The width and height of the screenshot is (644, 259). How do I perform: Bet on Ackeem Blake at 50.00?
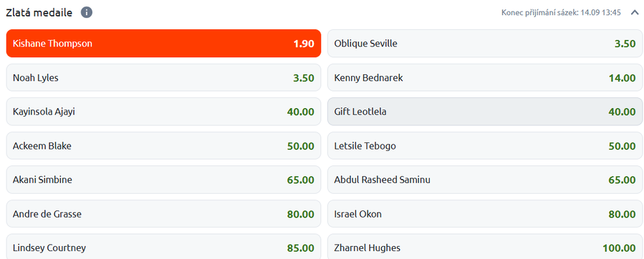click(x=163, y=146)
